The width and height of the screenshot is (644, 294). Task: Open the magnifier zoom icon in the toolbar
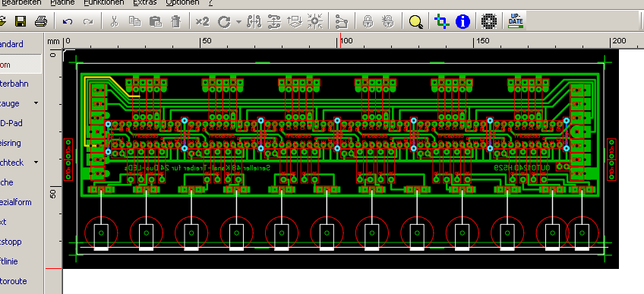point(416,22)
